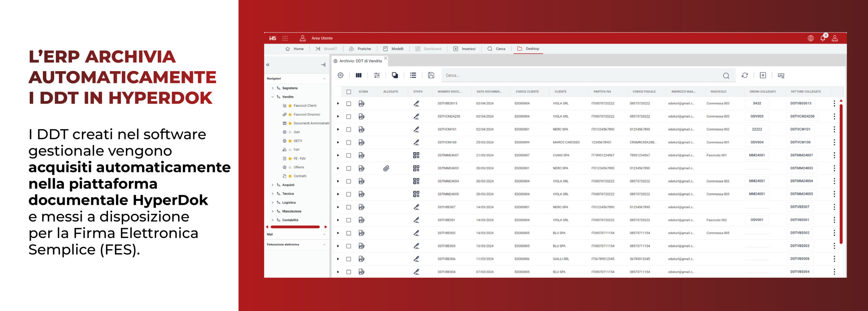Click the vertical table scrollbar

[x=841, y=174]
